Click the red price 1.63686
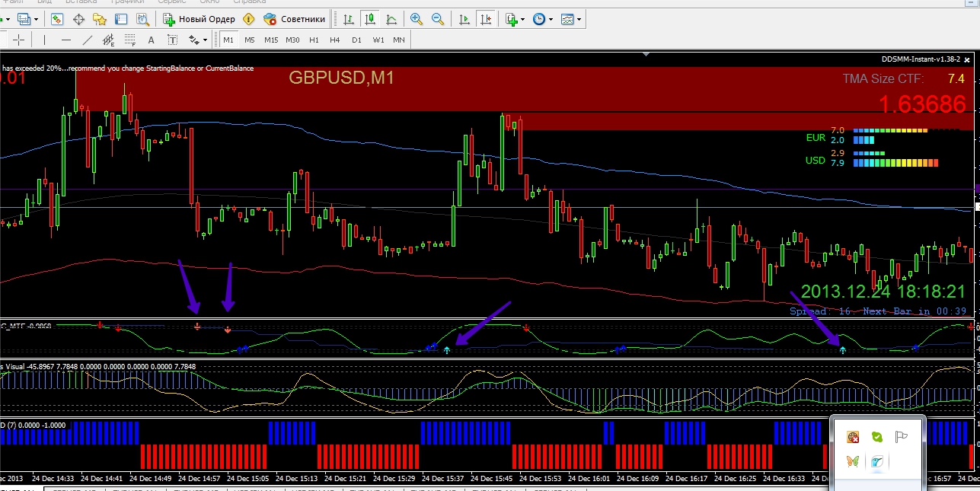 (922, 104)
